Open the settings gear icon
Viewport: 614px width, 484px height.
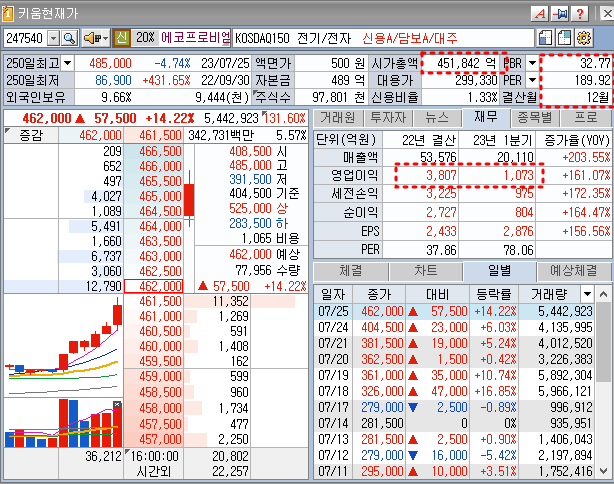[583, 38]
